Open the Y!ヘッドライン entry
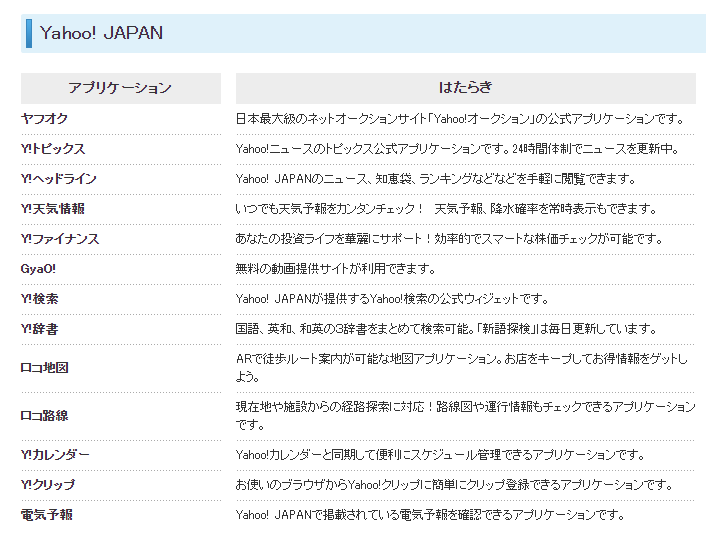724x539 pixels. (59, 179)
